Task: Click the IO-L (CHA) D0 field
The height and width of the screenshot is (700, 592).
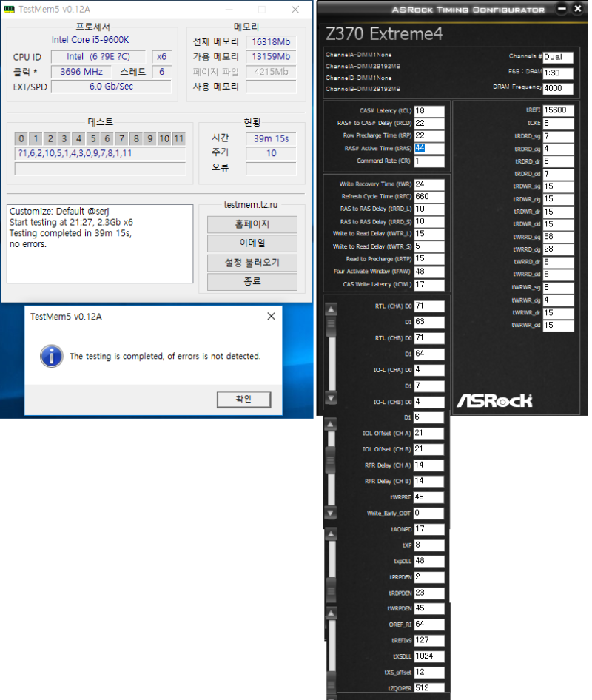Action: [429, 370]
